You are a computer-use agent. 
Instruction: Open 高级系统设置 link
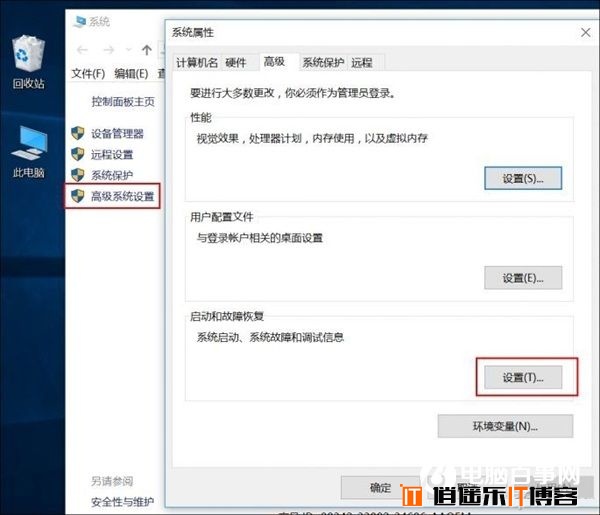(122, 196)
